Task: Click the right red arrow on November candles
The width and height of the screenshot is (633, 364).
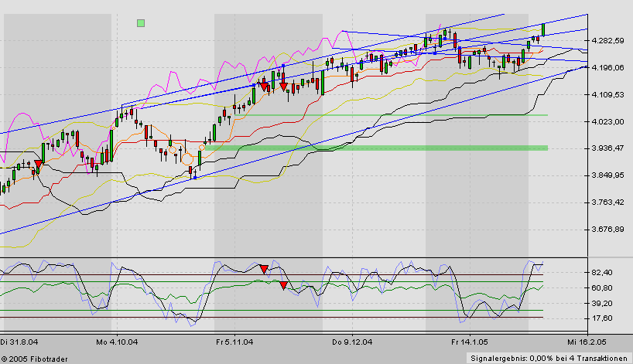Action: [283, 85]
